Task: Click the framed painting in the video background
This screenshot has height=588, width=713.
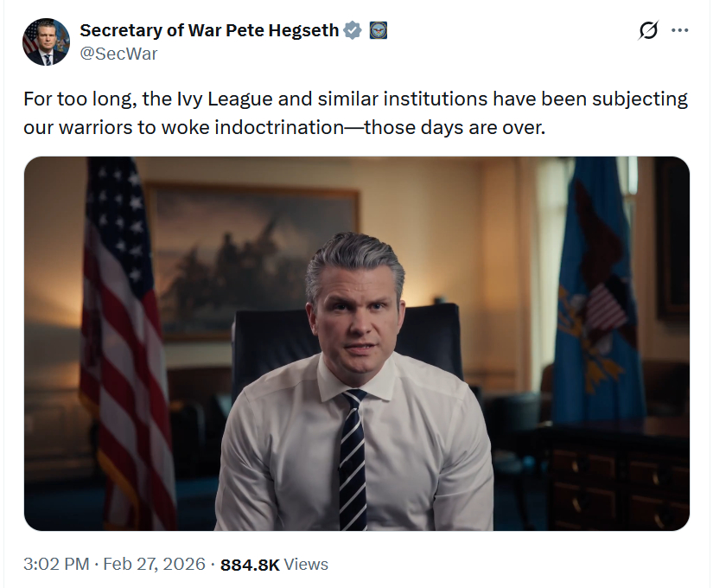Action: tap(251, 251)
